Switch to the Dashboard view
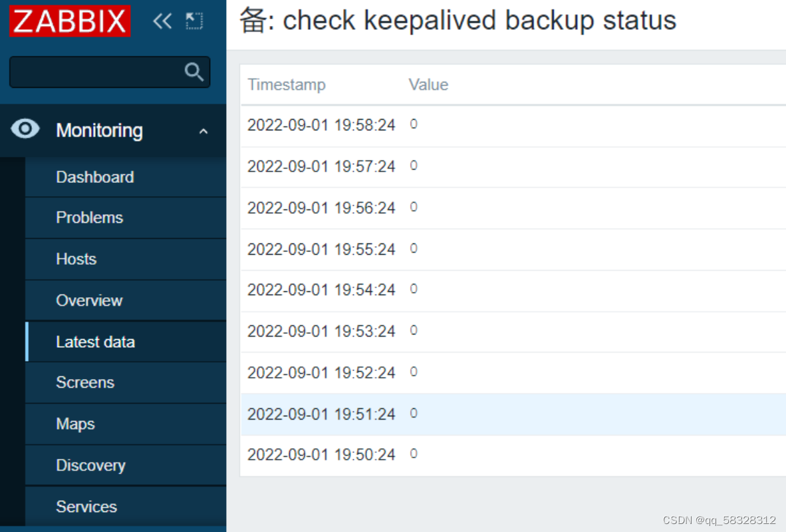Image resolution: width=786 pixels, height=532 pixels. [x=94, y=177]
